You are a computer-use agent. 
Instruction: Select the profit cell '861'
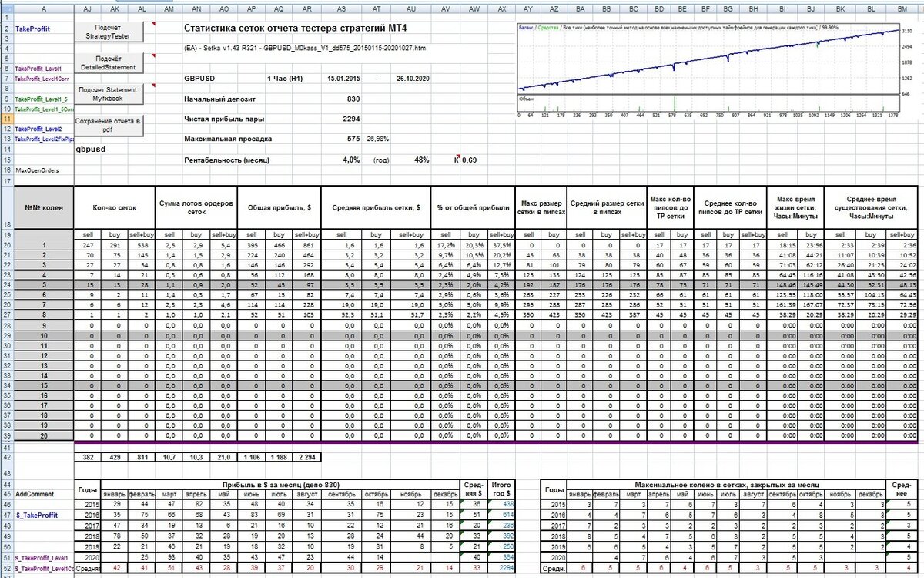(x=308, y=244)
